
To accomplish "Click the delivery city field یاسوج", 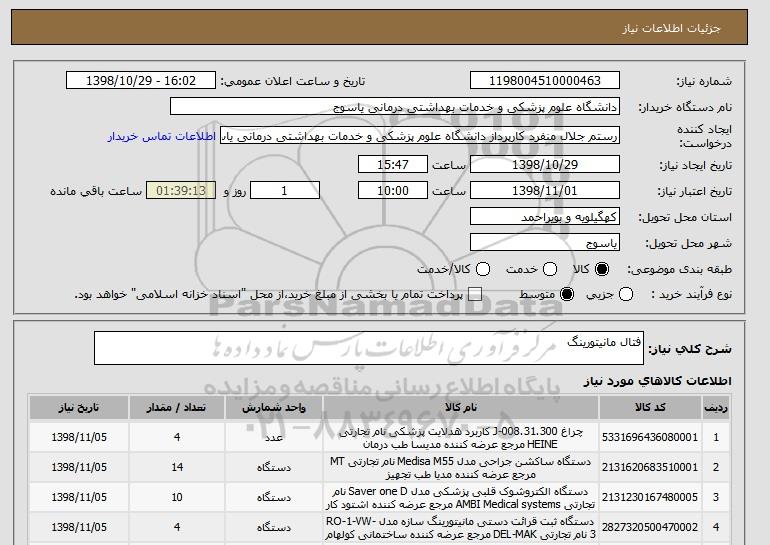I will pos(545,243).
